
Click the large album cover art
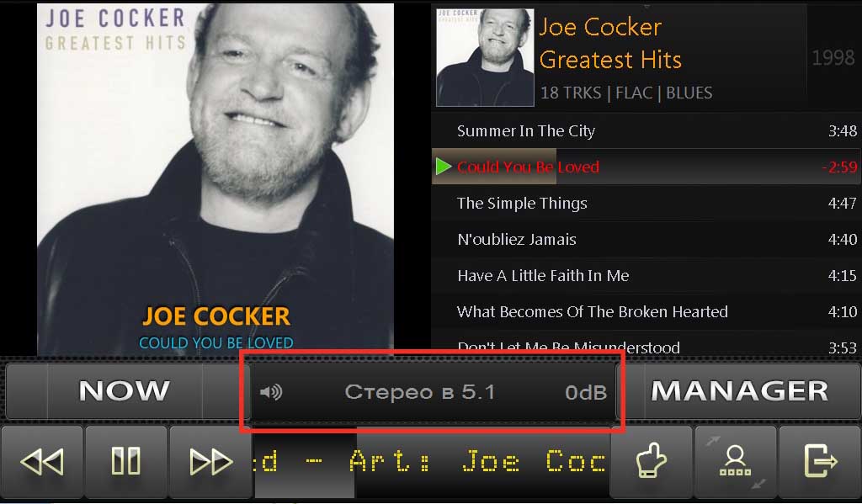tap(215, 179)
